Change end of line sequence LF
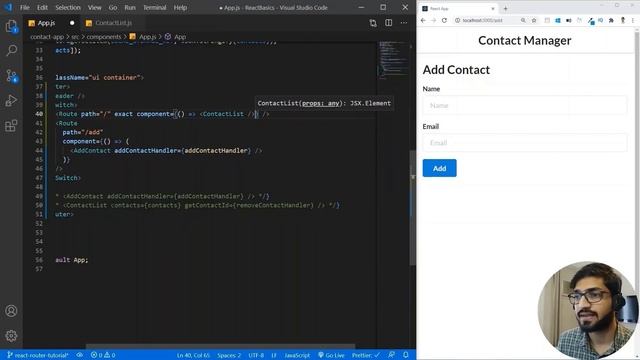The image size is (640, 360). pyautogui.click(x=274, y=355)
